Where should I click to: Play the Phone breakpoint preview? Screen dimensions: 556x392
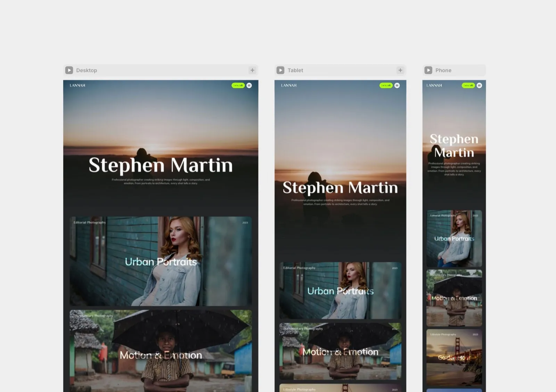coord(428,70)
